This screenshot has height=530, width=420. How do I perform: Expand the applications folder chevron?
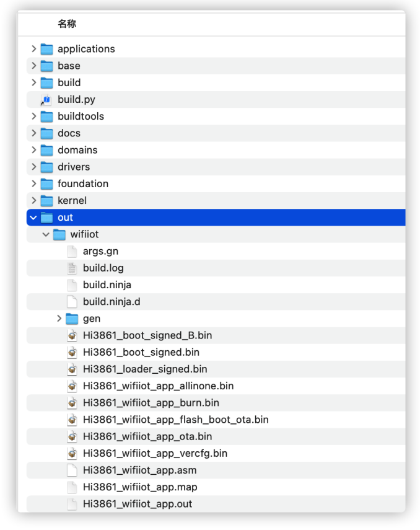[34, 49]
